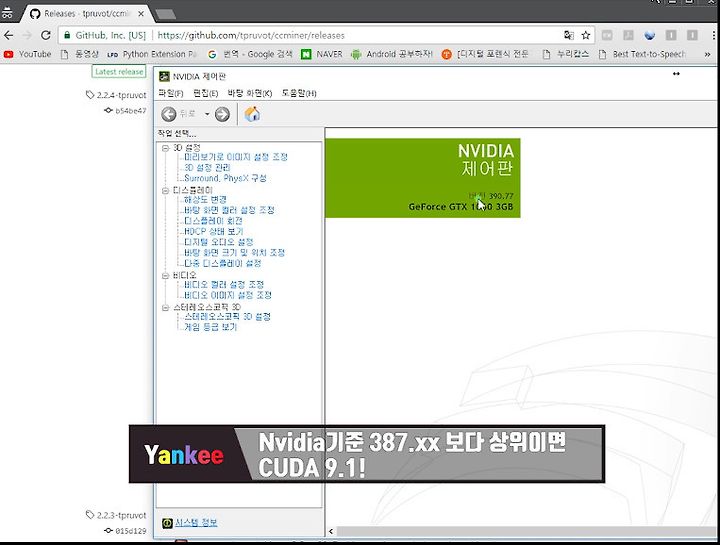
Task: Select 바탕 화면 컬러 설정 조정
Action: 229,210
